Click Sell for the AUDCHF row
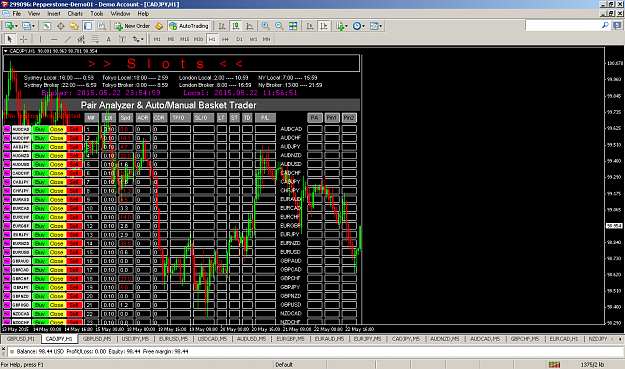 tap(74, 138)
